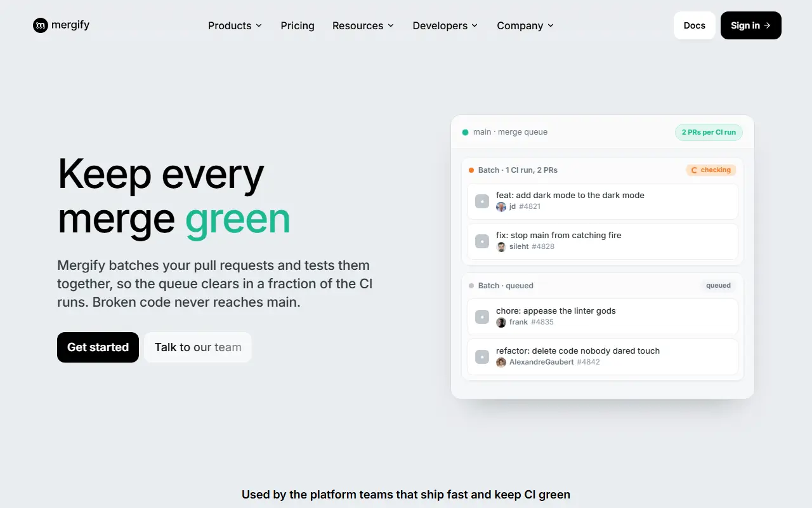
Task: Click the green main branch status dot
Action: [465, 132]
